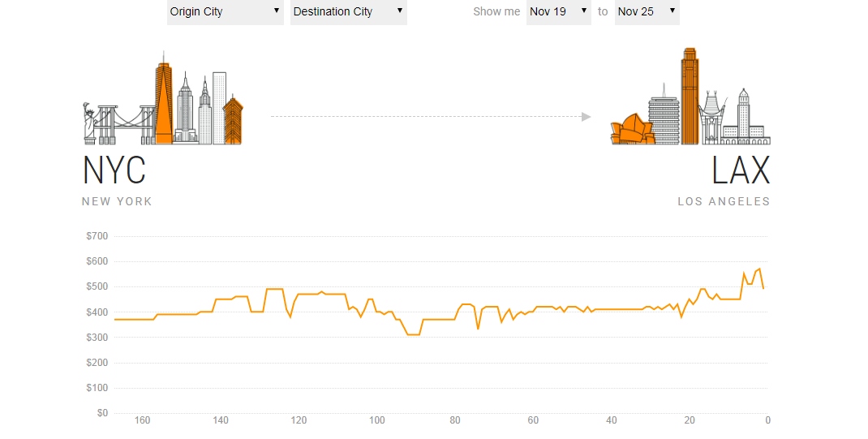
Task: Click the Show me label
Action: point(496,11)
